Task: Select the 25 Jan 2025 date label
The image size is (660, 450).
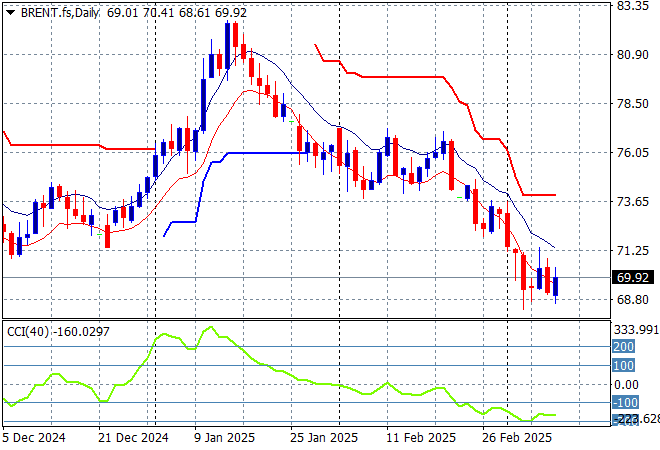Action: pos(322,437)
